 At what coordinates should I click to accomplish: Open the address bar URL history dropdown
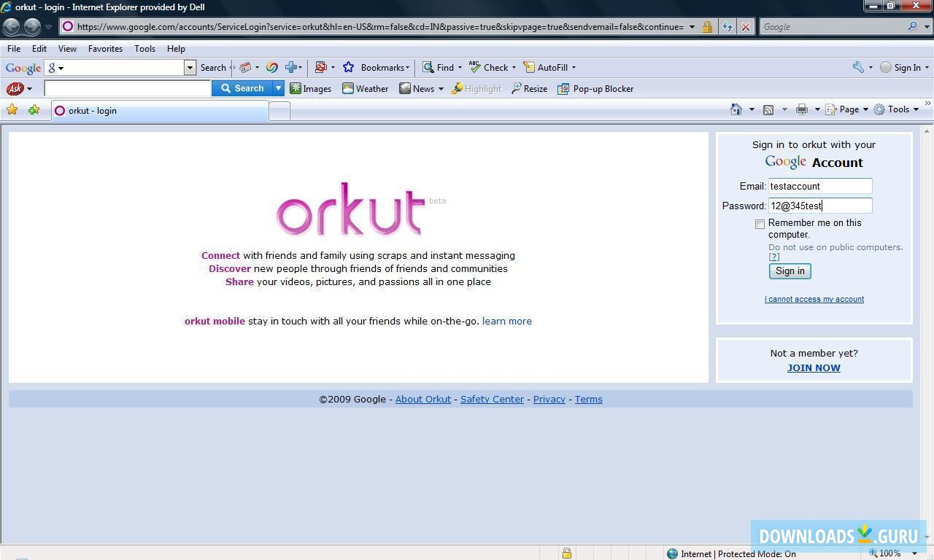pos(692,27)
